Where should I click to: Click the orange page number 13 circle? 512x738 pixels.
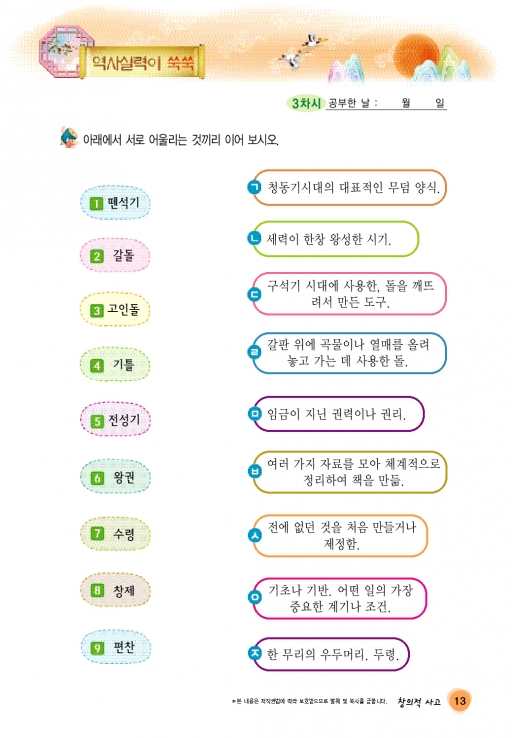point(459,701)
